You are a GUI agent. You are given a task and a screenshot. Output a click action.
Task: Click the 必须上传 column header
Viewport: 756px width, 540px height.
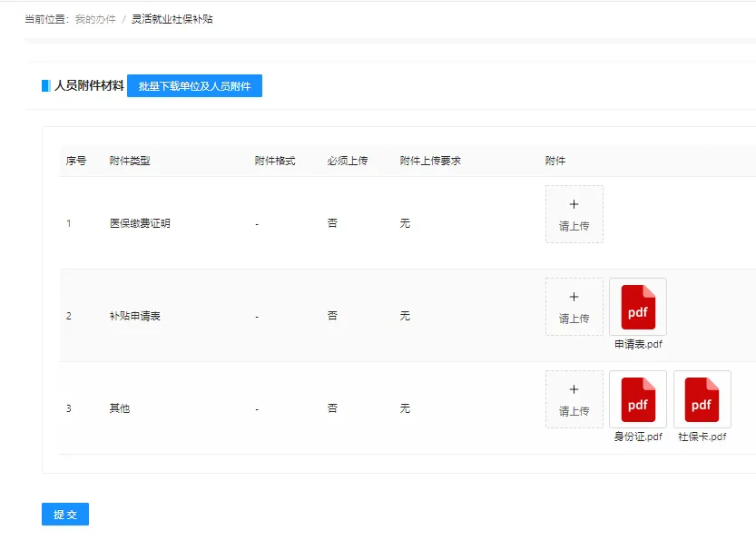pyautogui.click(x=348, y=161)
